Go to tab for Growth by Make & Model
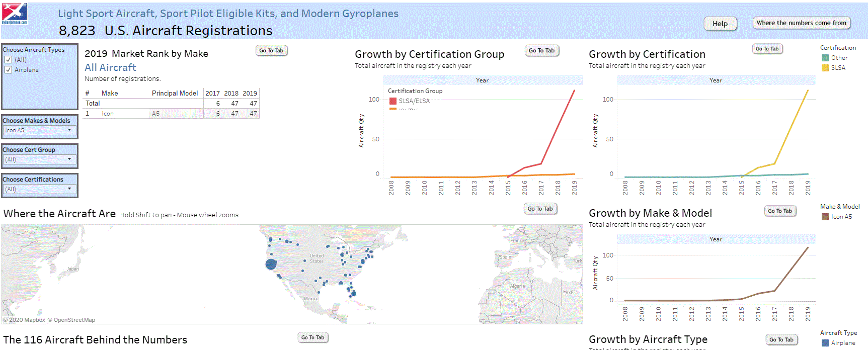Viewport: 868px width, 350px height. (779, 211)
